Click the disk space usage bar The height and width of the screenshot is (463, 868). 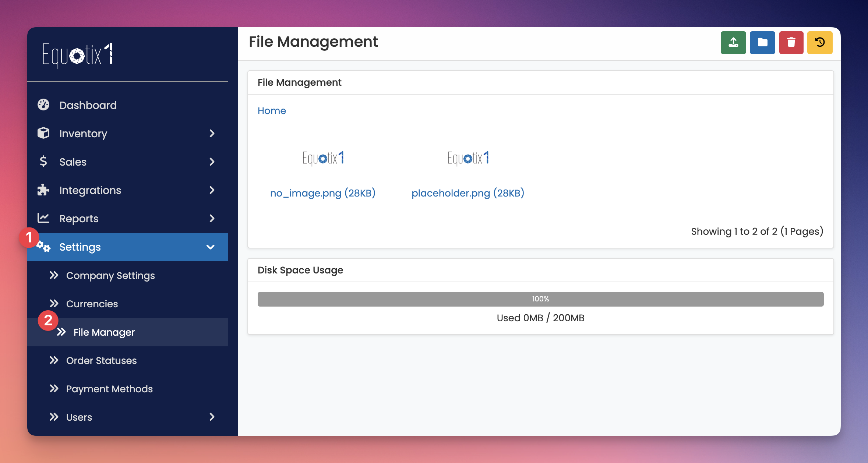(540, 299)
